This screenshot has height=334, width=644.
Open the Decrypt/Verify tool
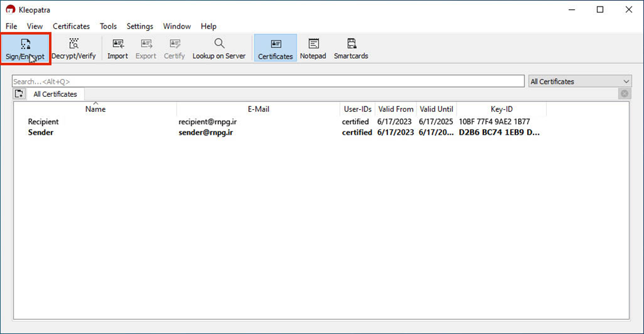pos(74,48)
